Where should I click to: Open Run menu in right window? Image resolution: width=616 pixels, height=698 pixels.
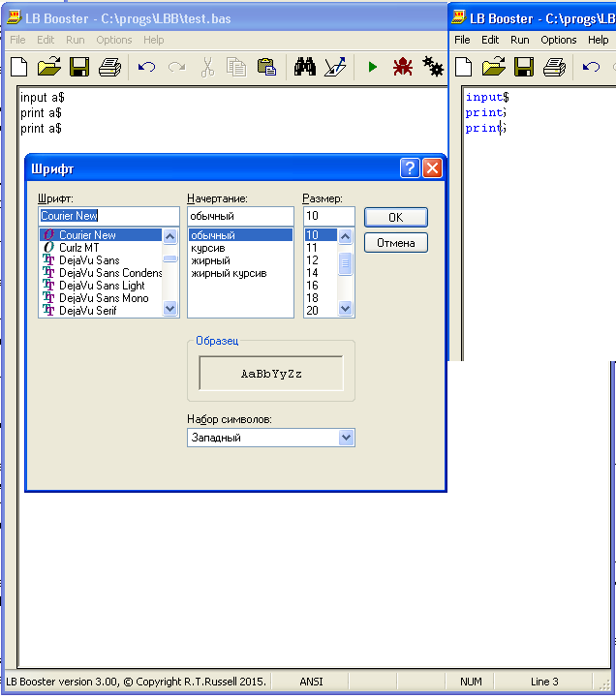[520, 40]
